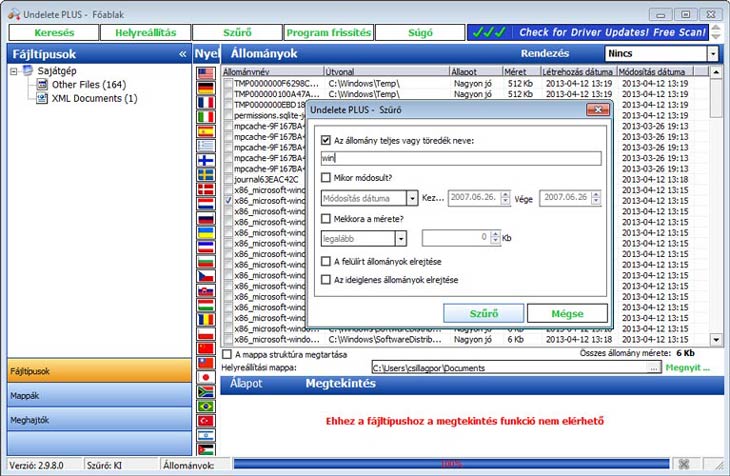Open the Helyreállítás menu
The height and width of the screenshot is (476, 730).
[x=146, y=33]
